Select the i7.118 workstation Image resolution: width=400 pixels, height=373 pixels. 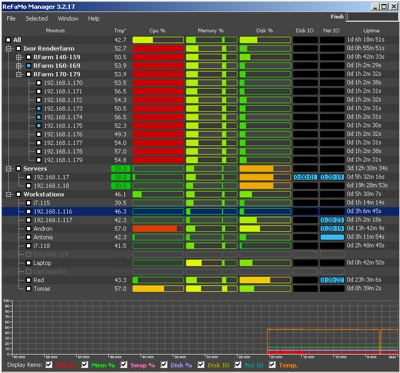tap(200, 246)
